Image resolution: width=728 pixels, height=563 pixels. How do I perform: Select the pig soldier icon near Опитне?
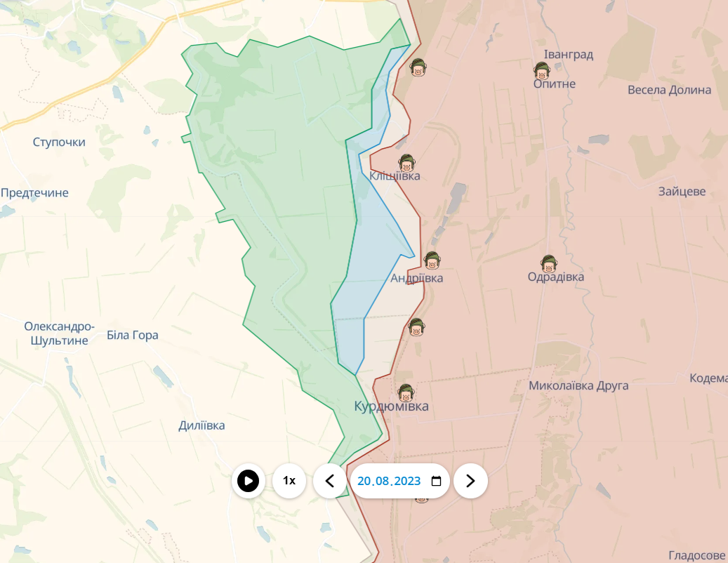coord(541,71)
